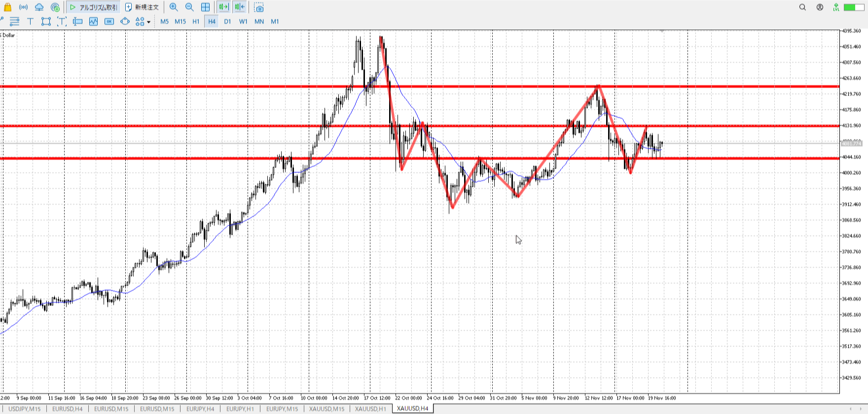
Task: Take a chart screenshot with camera icon
Action: click(x=259, y=7)
